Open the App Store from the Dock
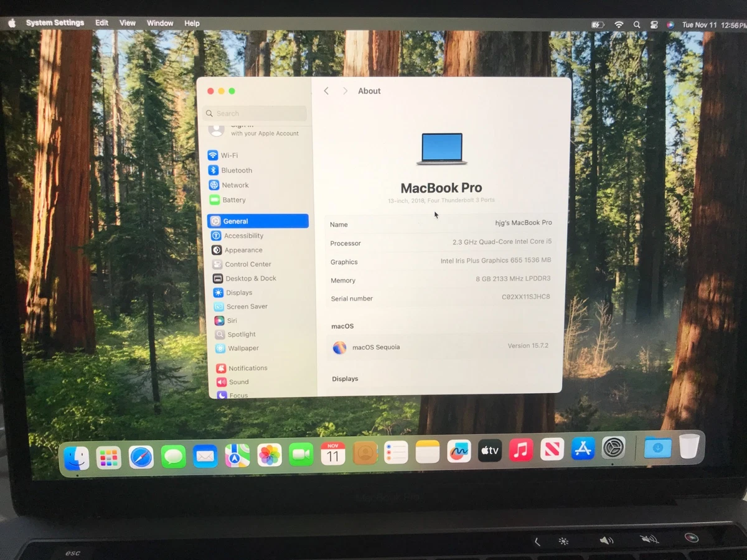The height and width of the screenshot is (560, 747). coord(582,450)
